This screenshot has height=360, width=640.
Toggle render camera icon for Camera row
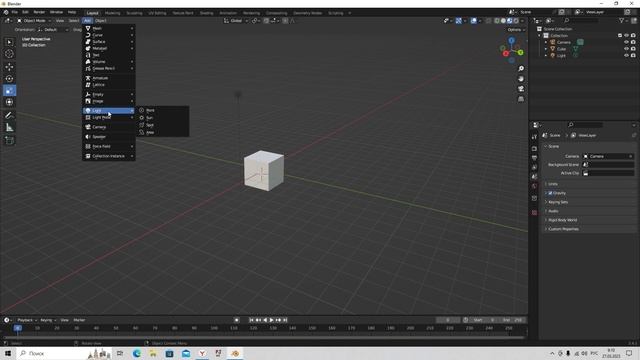[x=633, y=42]
